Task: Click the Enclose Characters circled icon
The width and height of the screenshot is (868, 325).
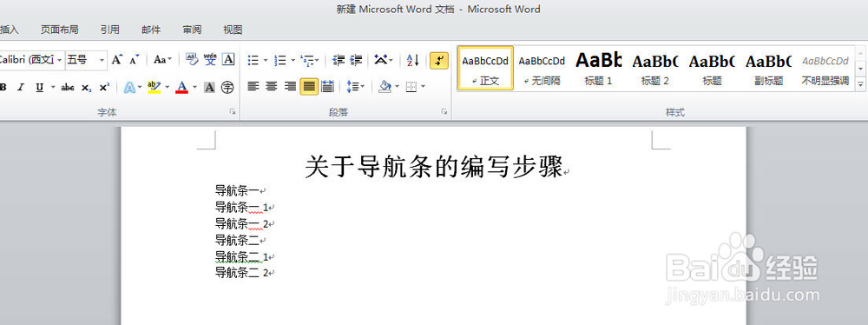Action: pos(227,87)
